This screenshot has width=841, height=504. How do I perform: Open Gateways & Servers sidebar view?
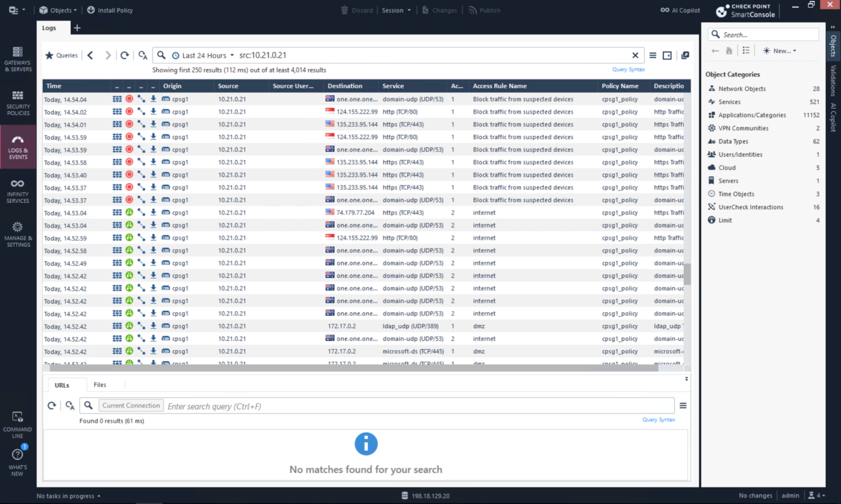tap(18, 58)
